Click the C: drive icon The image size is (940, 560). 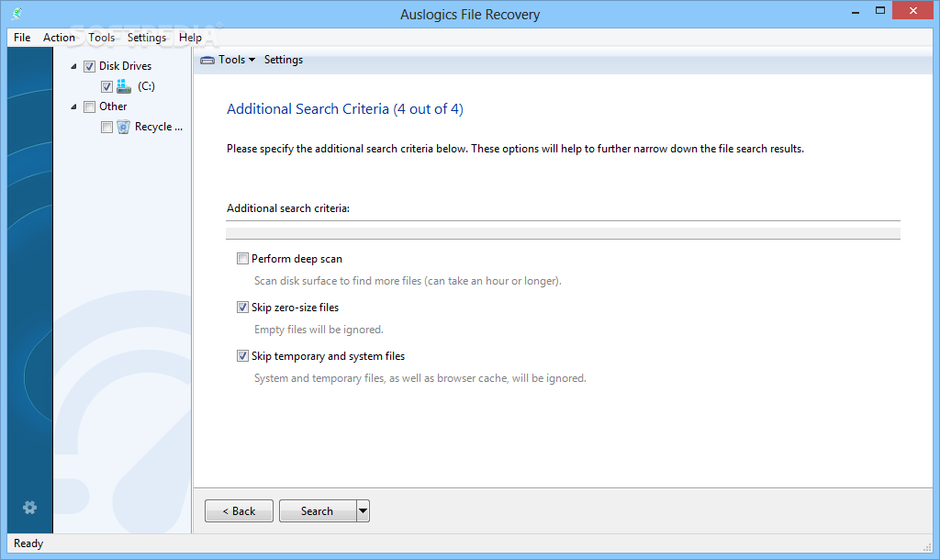click(x=124, y=86)
